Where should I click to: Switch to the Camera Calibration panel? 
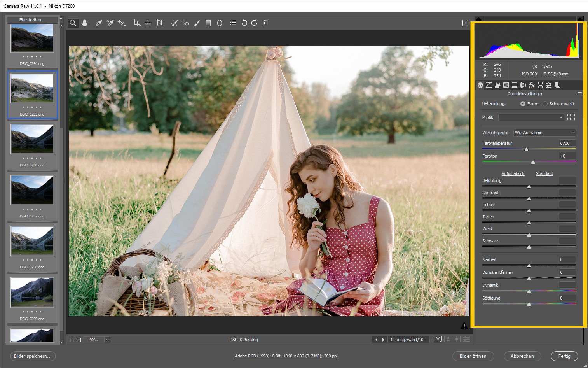[540, 85]
